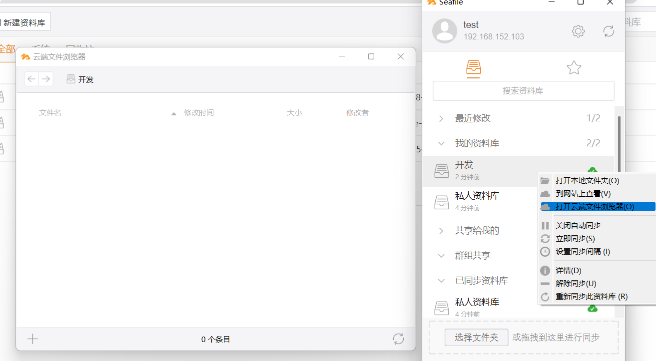Open the settings gear in Seafile header
This screenshot has height=361, width=656.
point(578,31)
